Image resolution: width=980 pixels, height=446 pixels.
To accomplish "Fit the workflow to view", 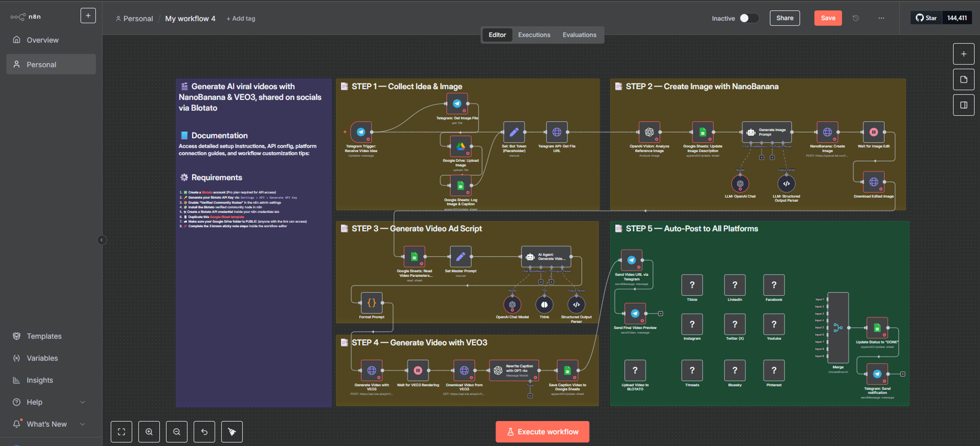I will [121, 431].
